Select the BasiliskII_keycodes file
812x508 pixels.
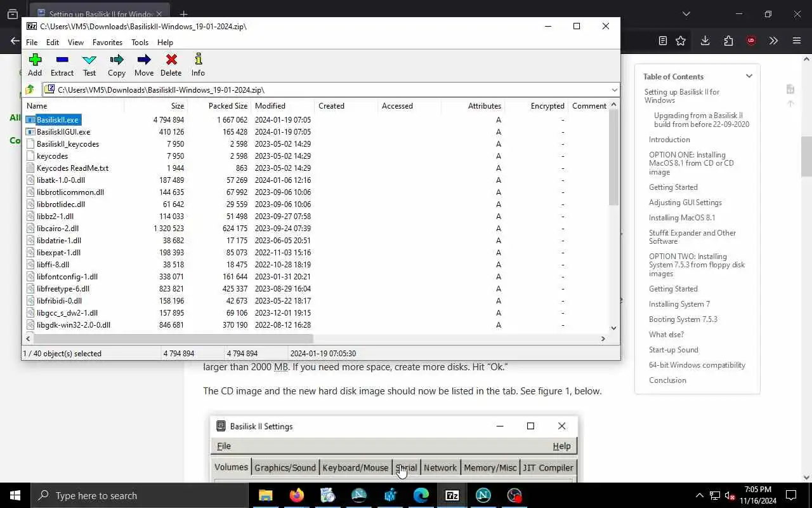pyautogui.click(x=68, y=144)
